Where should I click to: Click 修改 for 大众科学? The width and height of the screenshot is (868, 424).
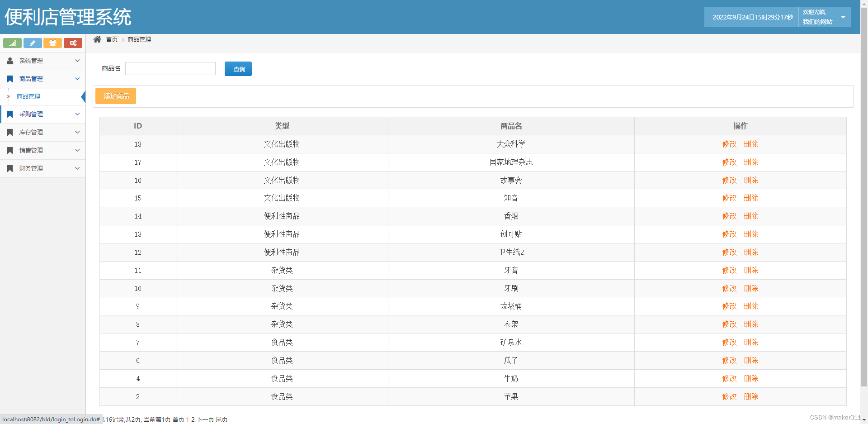pos(729,144)
